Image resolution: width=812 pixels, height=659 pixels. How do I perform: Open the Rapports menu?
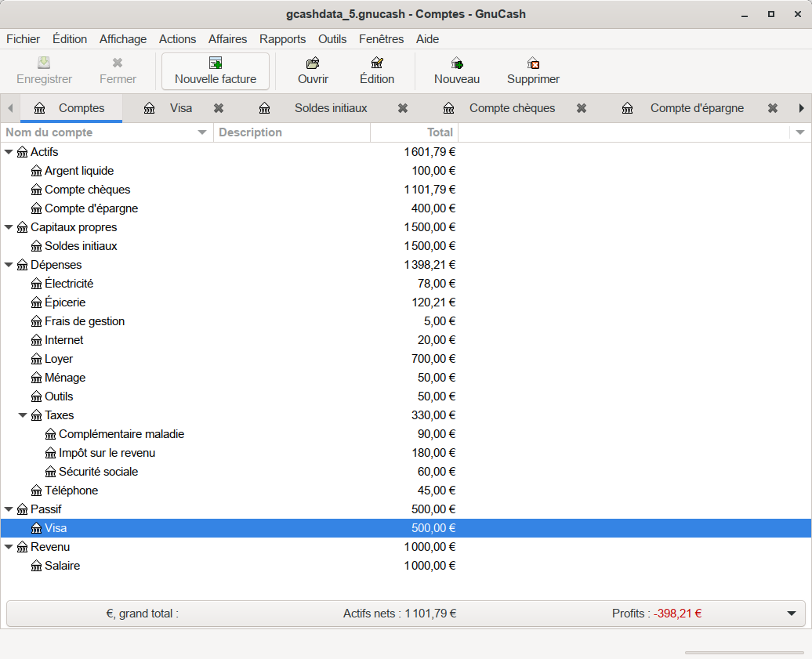pos(282,39)
